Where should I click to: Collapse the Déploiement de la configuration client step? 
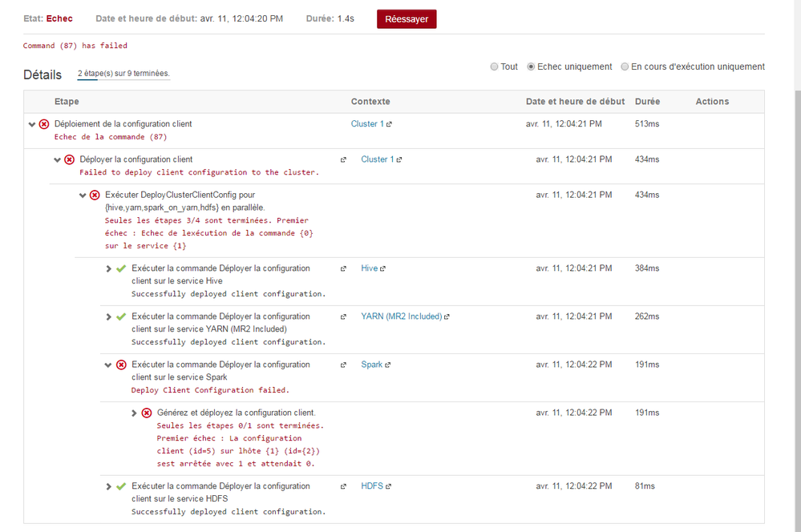coord(32,124)
